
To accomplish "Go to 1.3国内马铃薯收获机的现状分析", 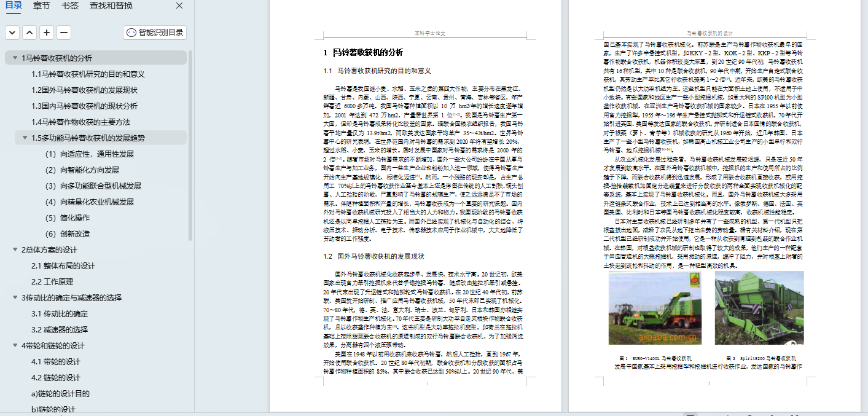I will pyautogui.click(x=85, y=106).
